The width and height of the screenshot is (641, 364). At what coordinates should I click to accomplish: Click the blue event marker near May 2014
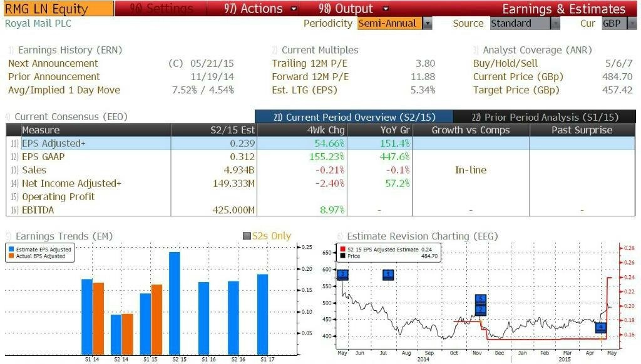(343, 275)
